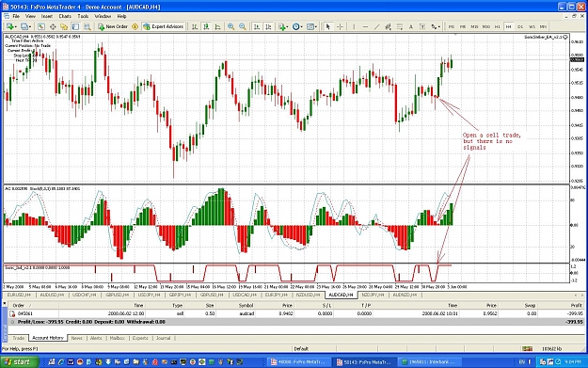Switch chart to candlesticks
588x368 pixels.
click(x=206, y=26)
